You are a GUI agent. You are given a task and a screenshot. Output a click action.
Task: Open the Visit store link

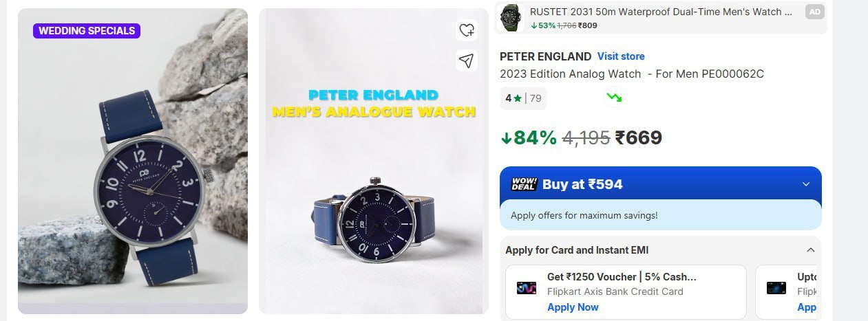coord(621,56)
